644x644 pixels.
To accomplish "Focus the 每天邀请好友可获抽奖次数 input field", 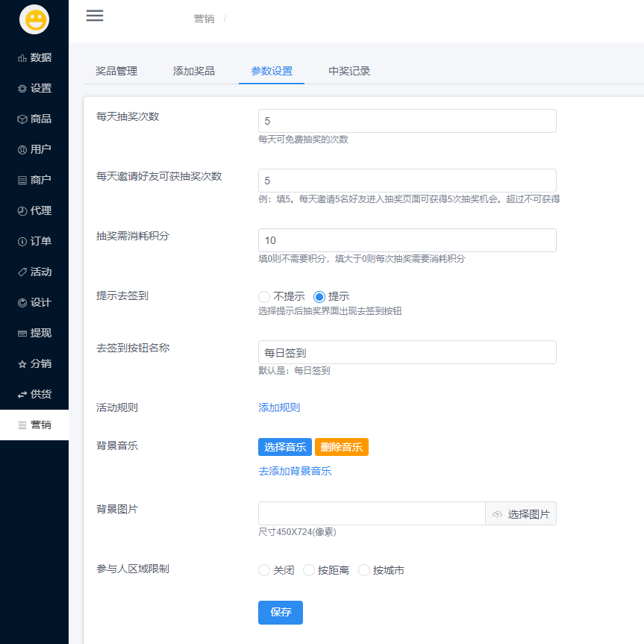I will [407, 181].
